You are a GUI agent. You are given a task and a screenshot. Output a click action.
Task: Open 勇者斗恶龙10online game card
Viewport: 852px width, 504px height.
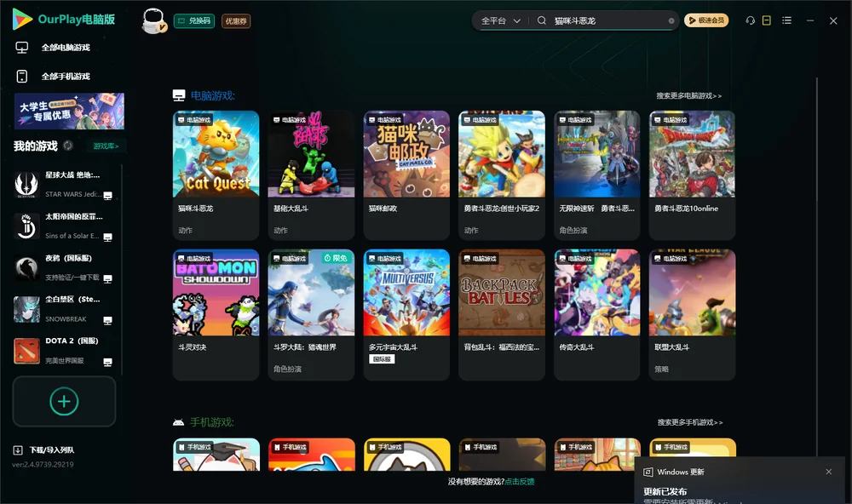pos(692,175)
